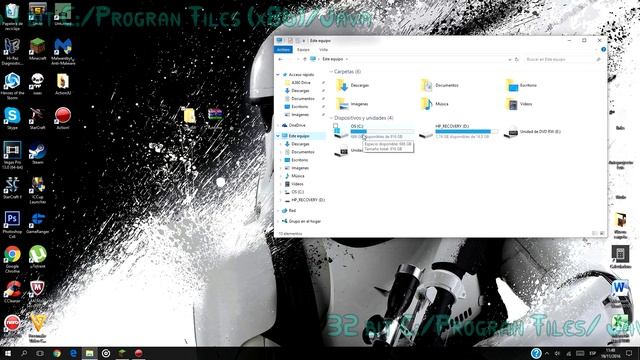The width and height of the screenshot is (640, 360).
Task: Select the Papelera de reciclaje icon
Action: coord(12,17)
